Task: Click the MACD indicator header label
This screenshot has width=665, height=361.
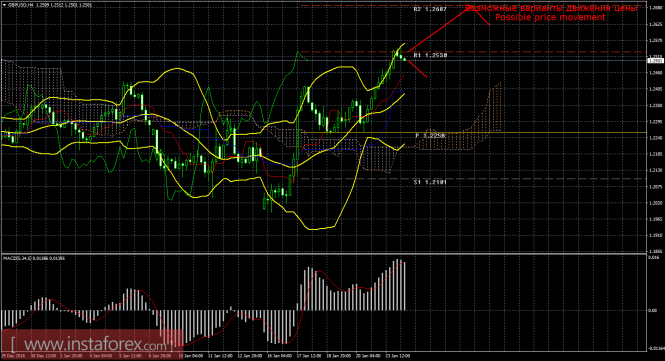Action: pyautogui.click(x=34, y=258)
